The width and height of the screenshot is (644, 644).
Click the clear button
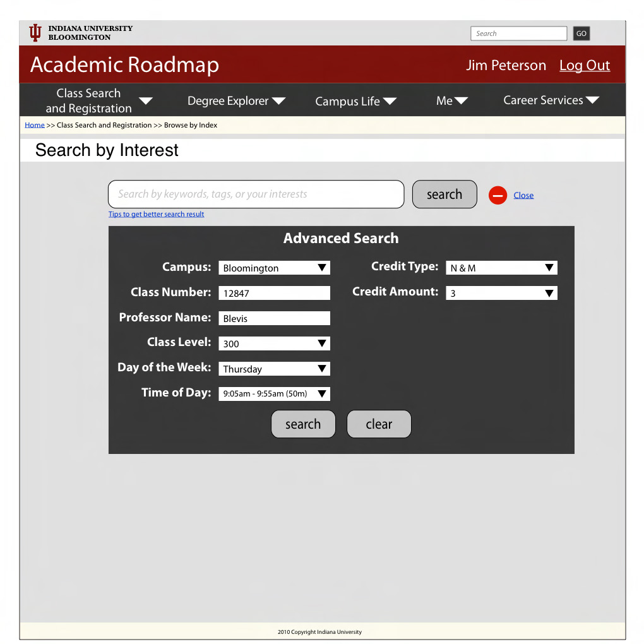379,424
